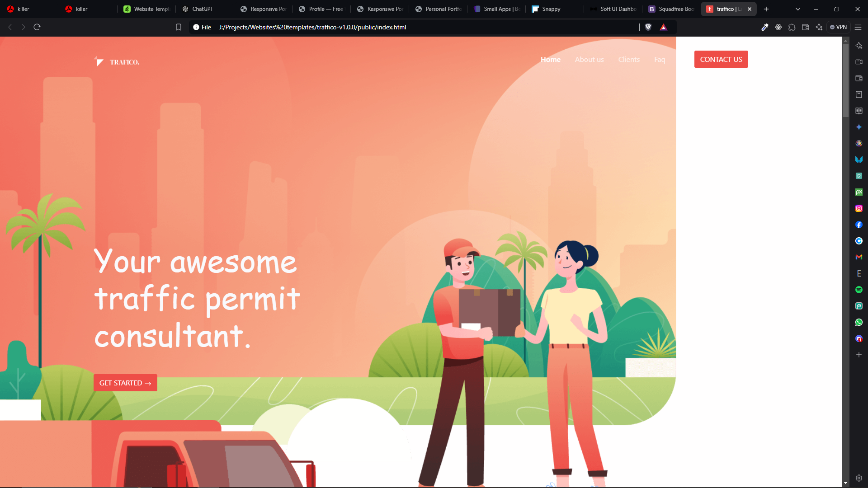Click the page vertical scrollbar thumb
Image resolution: width=868 pixels, height=488 pixels.
845,80
